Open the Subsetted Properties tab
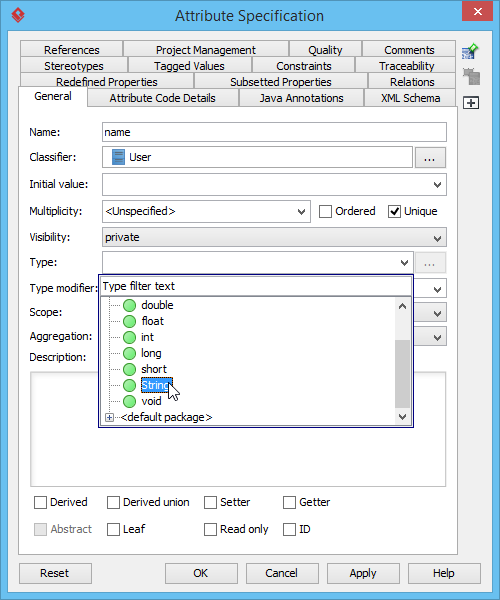Viewport: 500px width, 600px height. pyautogui.click(x=281, y=82)
